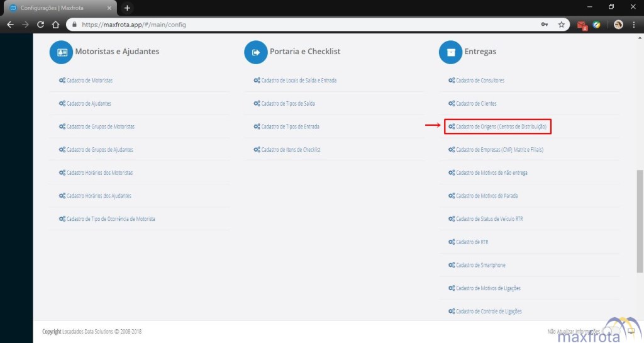Open Cadastro de Origens (Centros de Distribuição)

[x=501, y=127]
